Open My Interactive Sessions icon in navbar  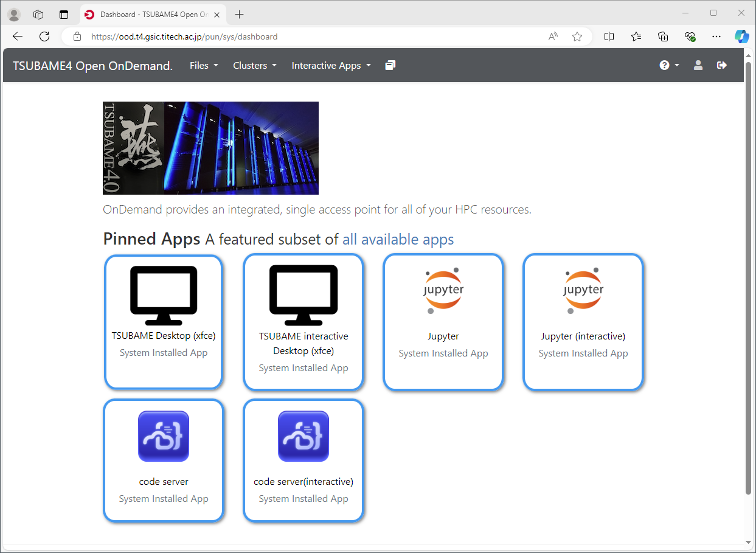tap(390, 65)
